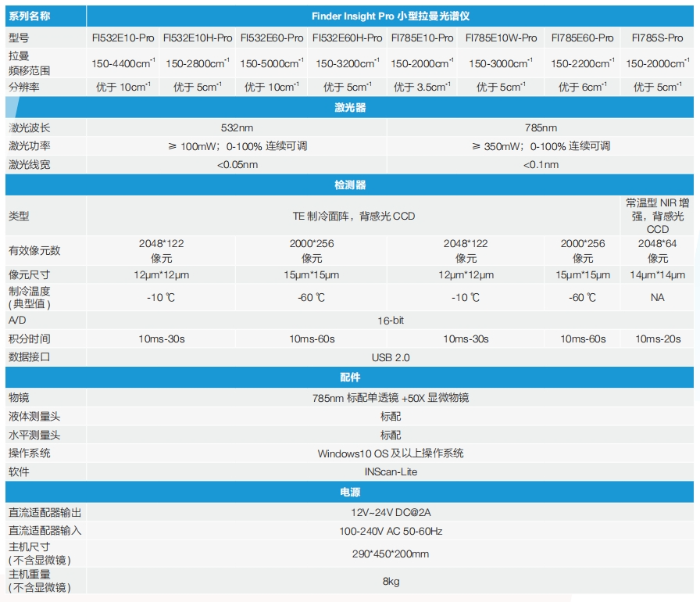Click the USB 2.0 data interface value
Screen dimensions: 700x602
(x=390, y=357)
